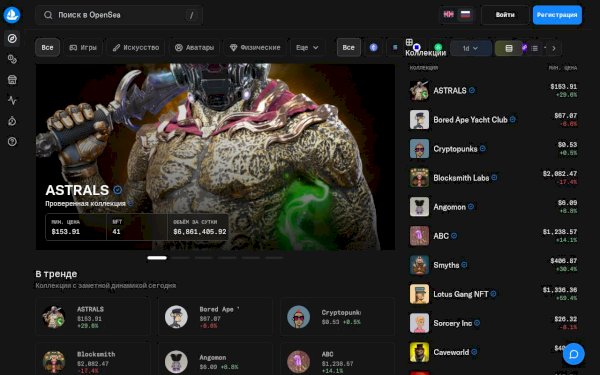Click the Caveworld avatar icon
600x375 pixels.
coord(419,352)
